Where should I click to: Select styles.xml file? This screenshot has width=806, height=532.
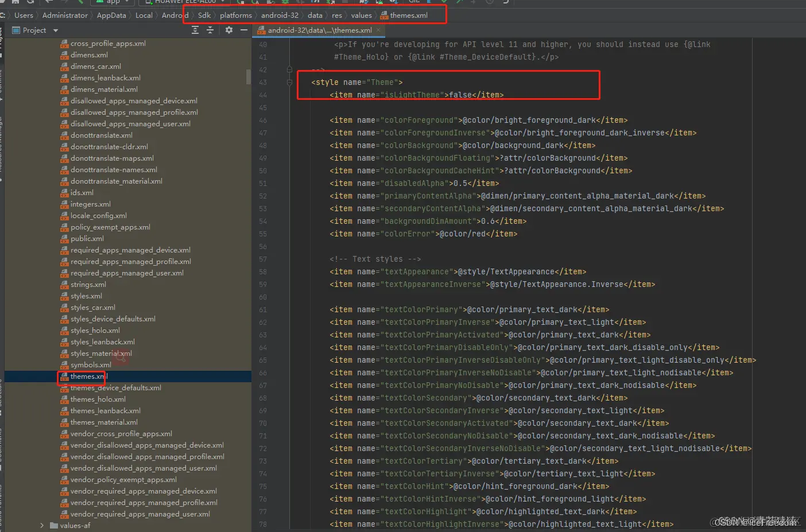[86, 296]
